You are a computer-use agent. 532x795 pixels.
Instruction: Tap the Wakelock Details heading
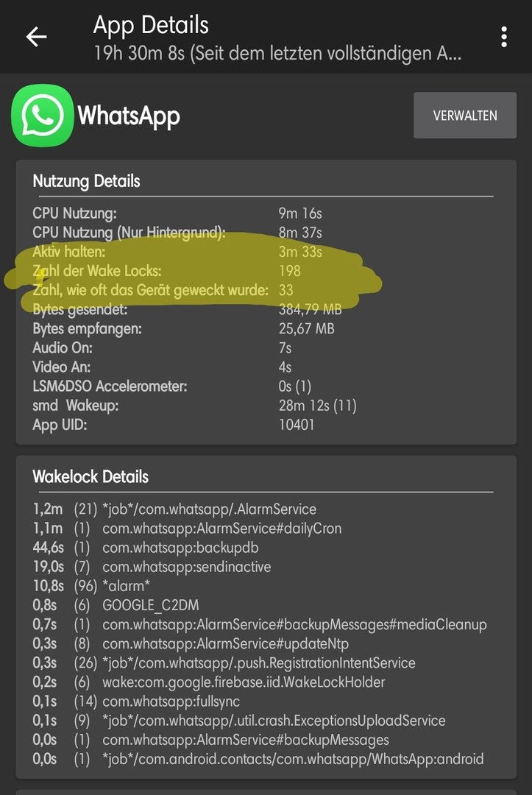coord(91,476)
